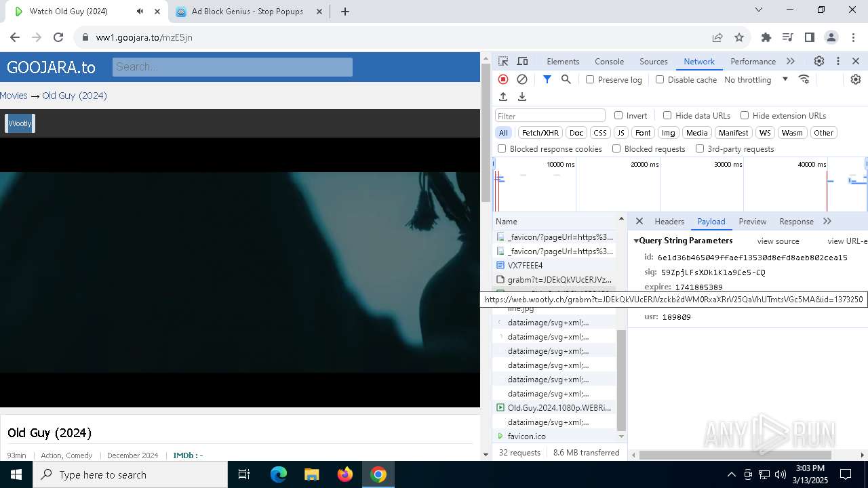Bookmark this page with star icon
This screenshot has width=868, height=488.
pos(739,37)
